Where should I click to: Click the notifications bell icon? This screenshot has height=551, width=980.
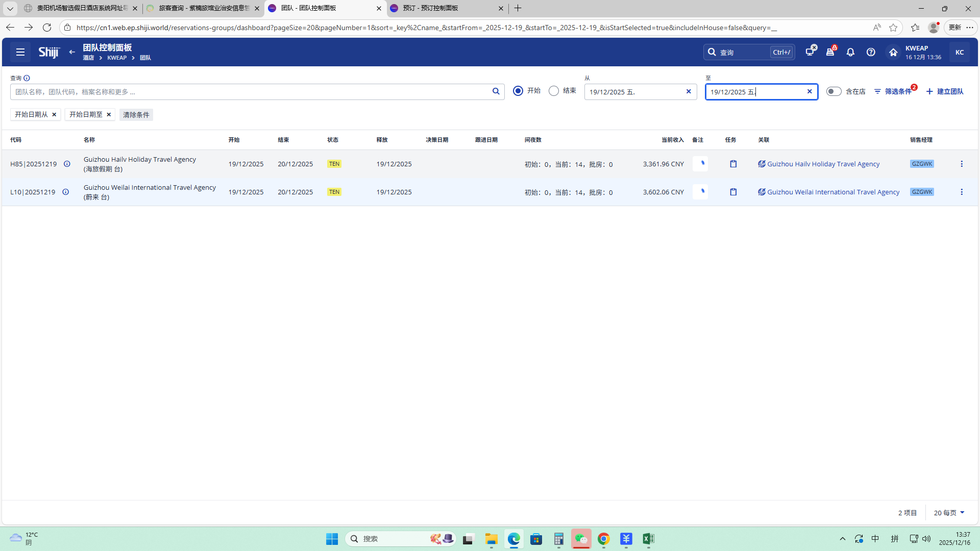coord(850,52)
